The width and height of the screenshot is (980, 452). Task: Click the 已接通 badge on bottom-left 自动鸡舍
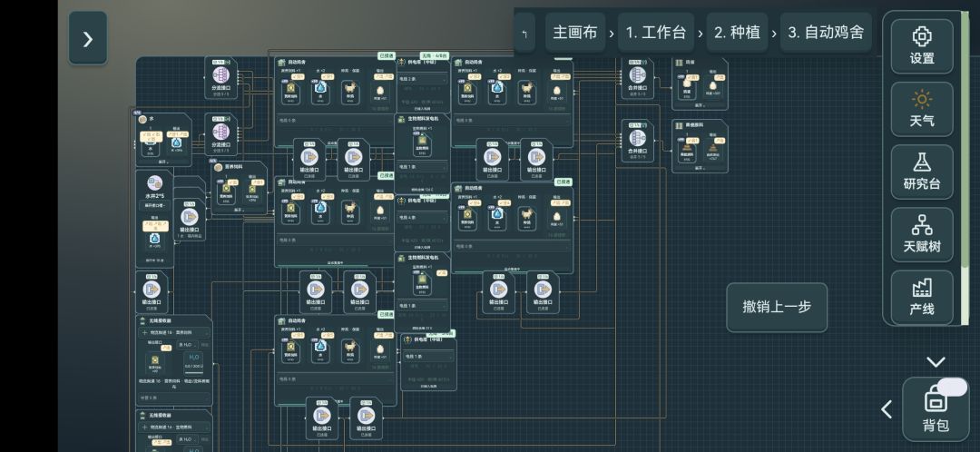[x=387, y=314]
